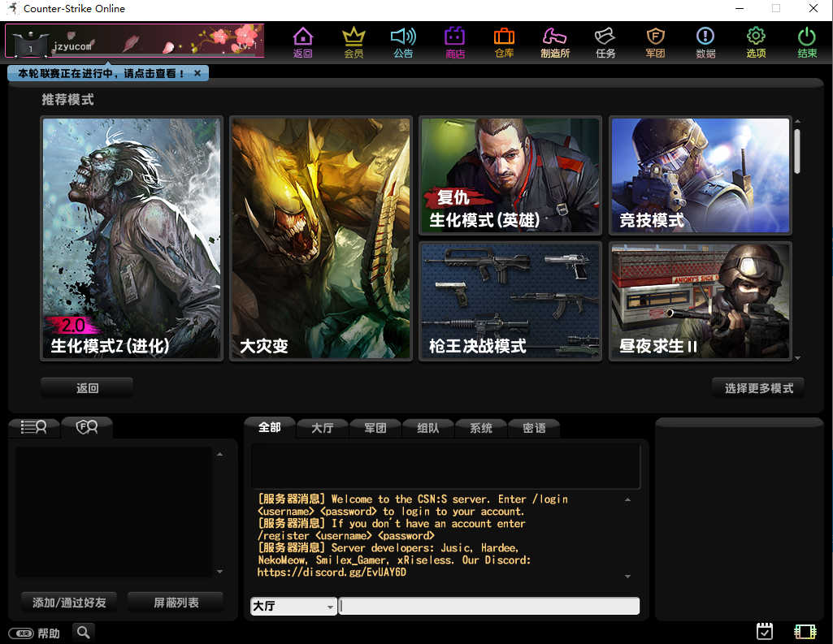Image resolution: width=833 pixels, height=644 pixels.
Task: Switch to the 组队 chat tab
Action: point(428,428)
